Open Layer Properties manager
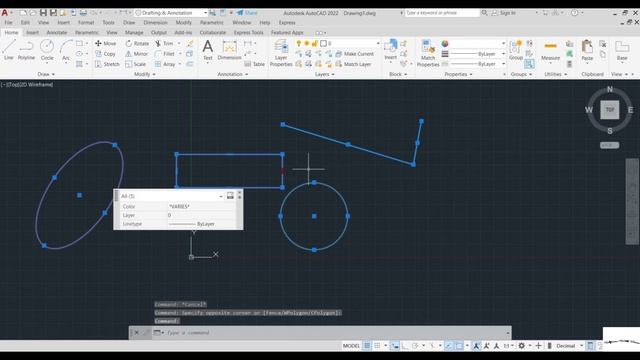640x360 pixels. [281, 53]
